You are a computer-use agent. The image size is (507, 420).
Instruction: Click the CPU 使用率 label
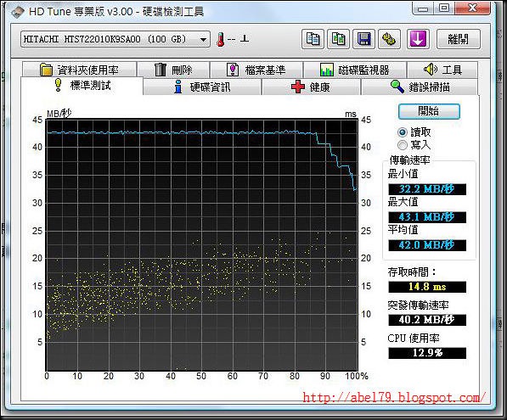(414, 339)
